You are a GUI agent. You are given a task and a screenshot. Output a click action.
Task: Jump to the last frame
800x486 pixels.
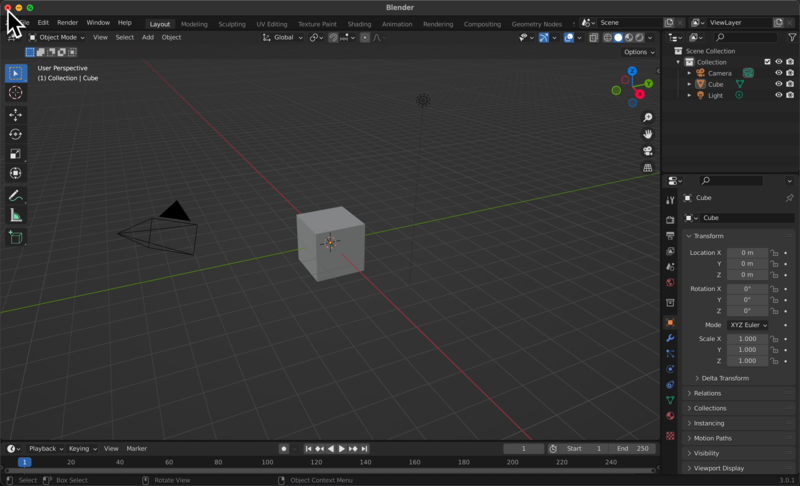click(x=364, y=449)
